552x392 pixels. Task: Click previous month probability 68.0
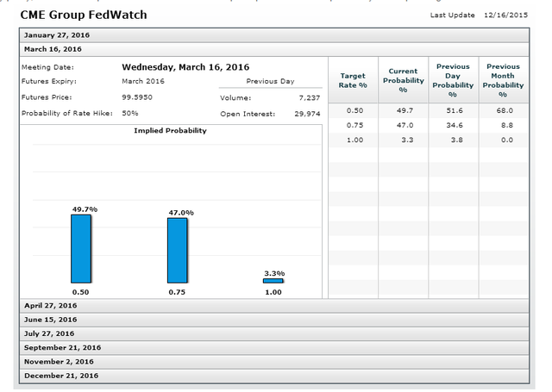[x=505, y=110]
